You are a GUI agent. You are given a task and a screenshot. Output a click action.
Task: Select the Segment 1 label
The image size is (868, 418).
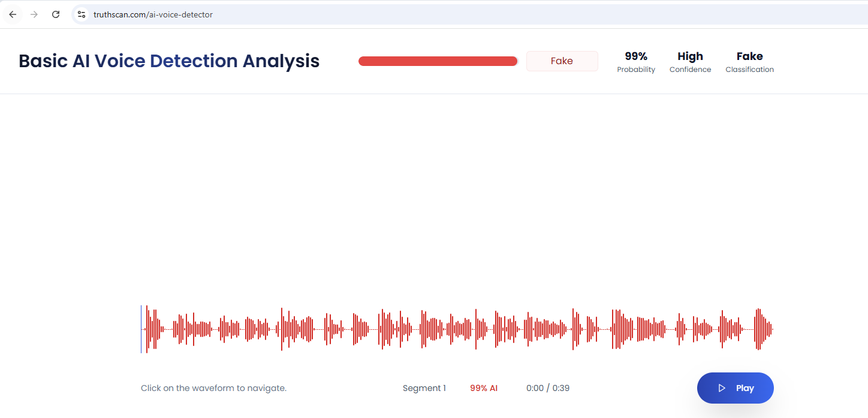(x=424, y=388)
